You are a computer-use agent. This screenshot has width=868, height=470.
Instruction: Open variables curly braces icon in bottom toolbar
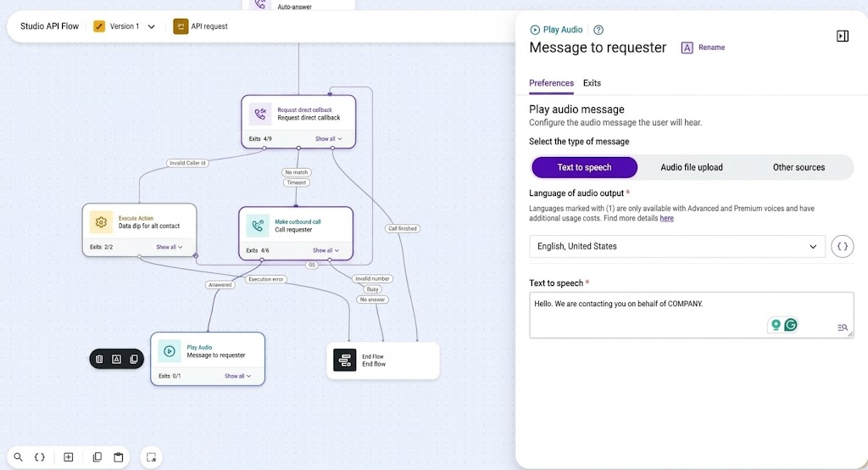(x=39, y=457)
